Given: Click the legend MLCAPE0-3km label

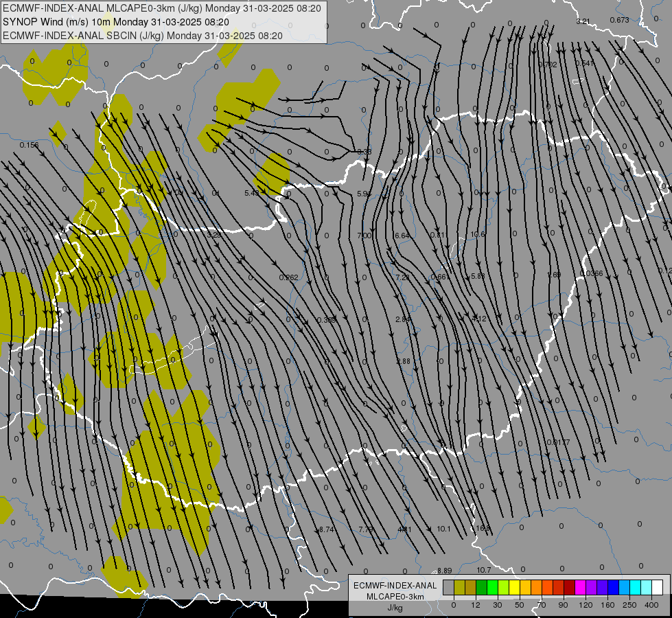Looking at the screenshot, I should pyautogui.click(x=395, y=597).
